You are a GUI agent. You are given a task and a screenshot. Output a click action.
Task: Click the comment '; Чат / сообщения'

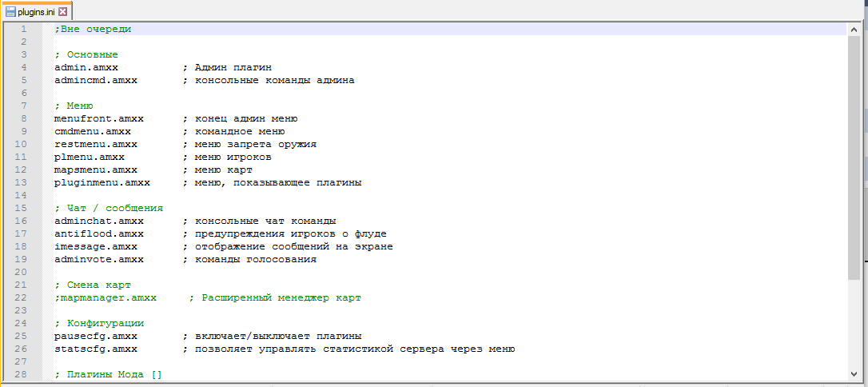(x=109, y=208)
